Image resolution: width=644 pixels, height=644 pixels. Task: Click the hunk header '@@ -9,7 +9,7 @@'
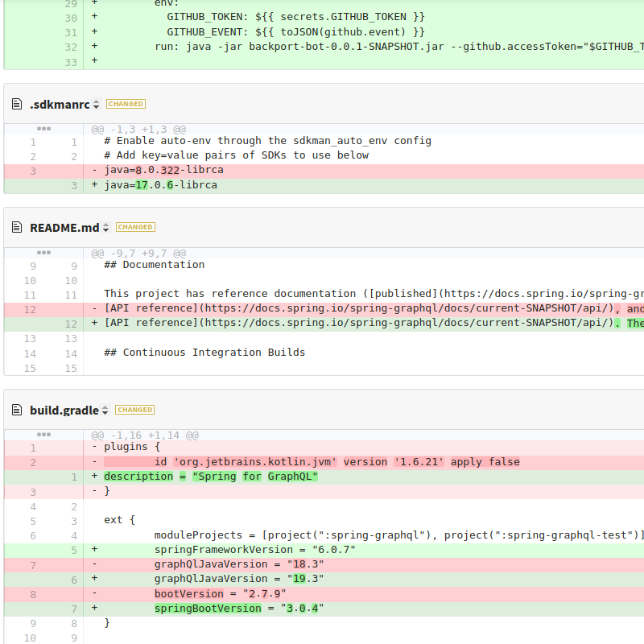[138, 254]
